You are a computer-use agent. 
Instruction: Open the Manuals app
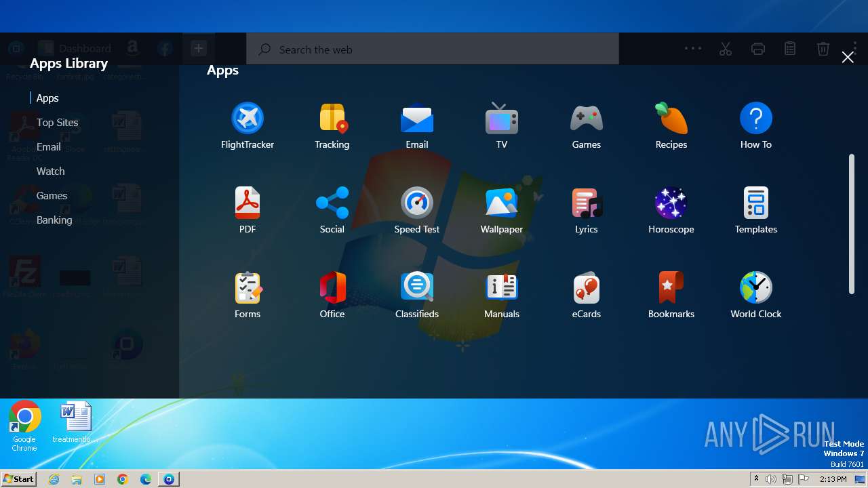[x=502, y=296]
